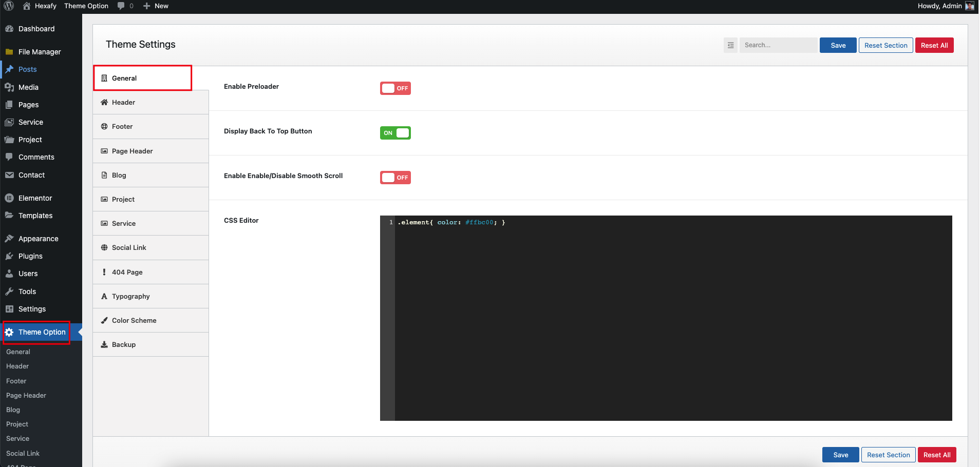Click the Comments bubble icon in sidebar
Image resolution: width=980 pixels, height=467 pixels.
[x=9, y=157]
